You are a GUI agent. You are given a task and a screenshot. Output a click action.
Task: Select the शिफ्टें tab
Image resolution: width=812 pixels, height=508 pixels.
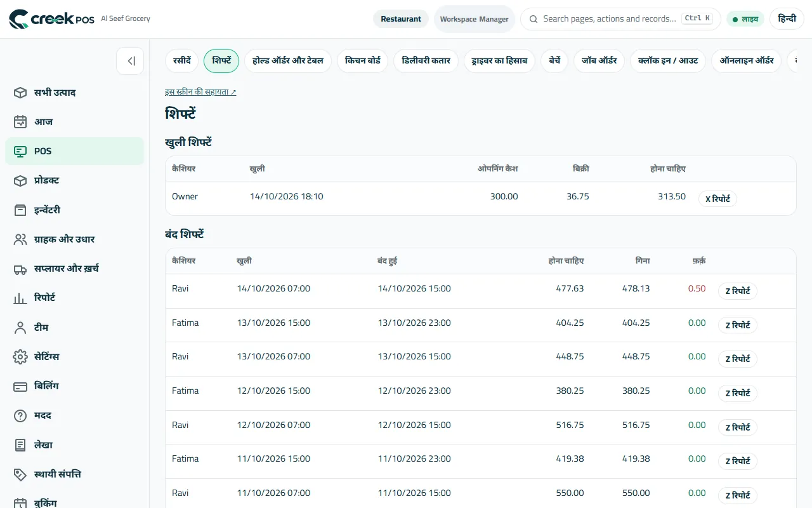coord(221,61)
